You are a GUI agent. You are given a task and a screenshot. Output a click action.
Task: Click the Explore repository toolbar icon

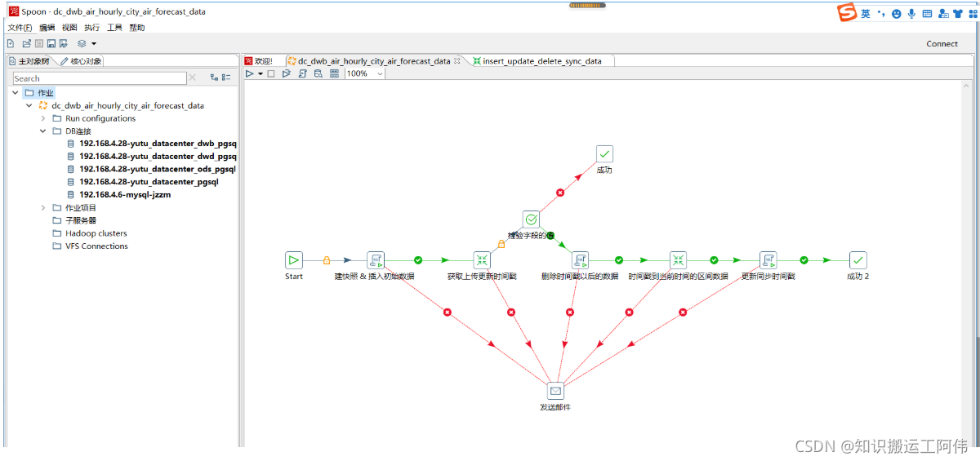click(x=38, y=43)
